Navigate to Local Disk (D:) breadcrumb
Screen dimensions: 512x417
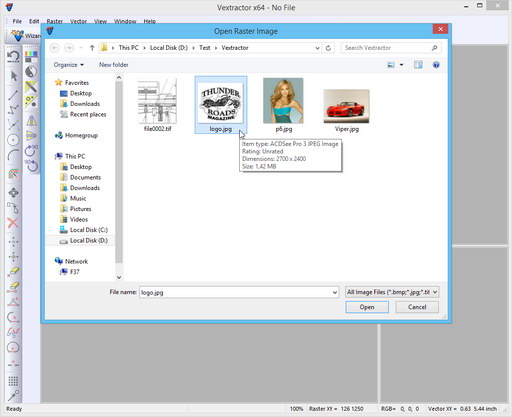click(169, 48)
